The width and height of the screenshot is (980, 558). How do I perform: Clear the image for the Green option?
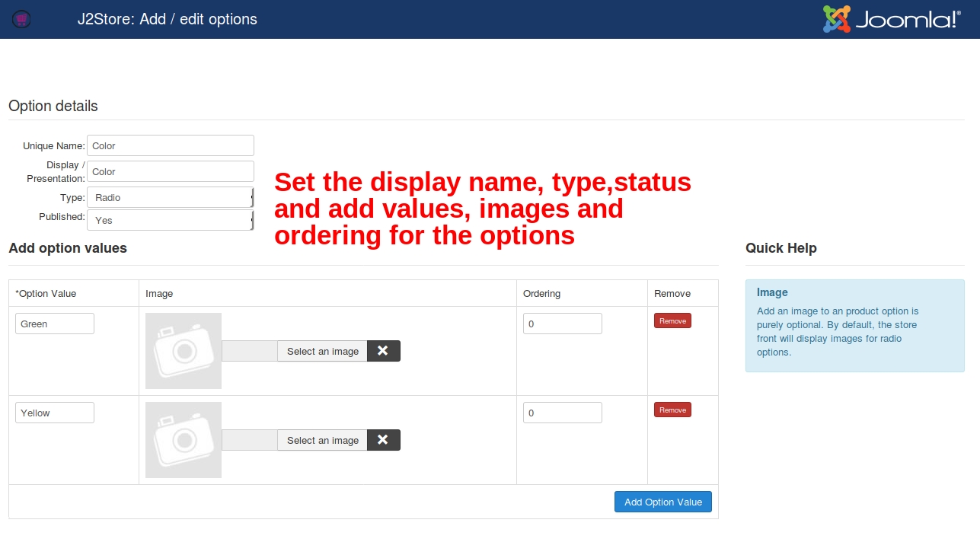383,351
